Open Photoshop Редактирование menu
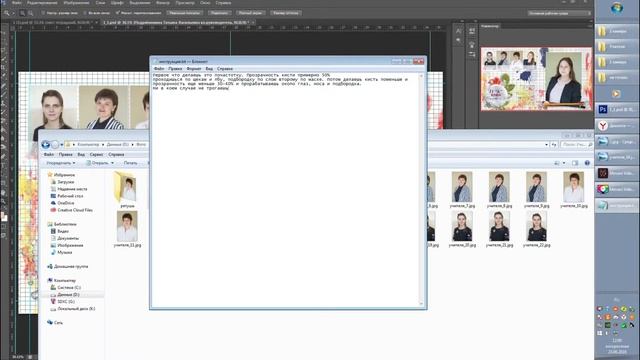Image resolution: width=640 pixels, height=360 pixels. pos(42,3)
